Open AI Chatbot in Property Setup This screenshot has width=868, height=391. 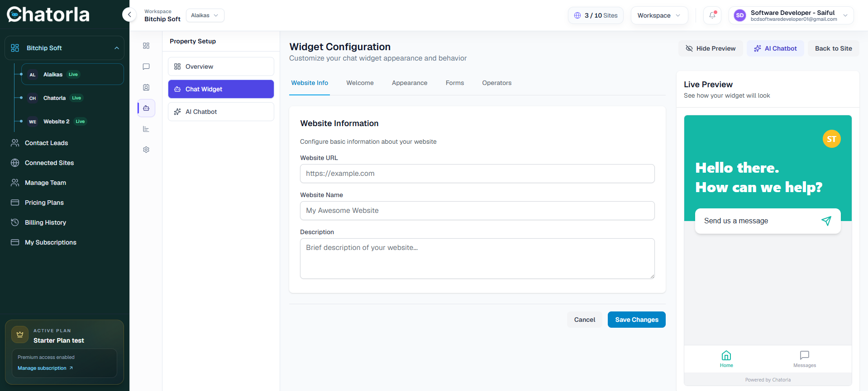point(221,112)
